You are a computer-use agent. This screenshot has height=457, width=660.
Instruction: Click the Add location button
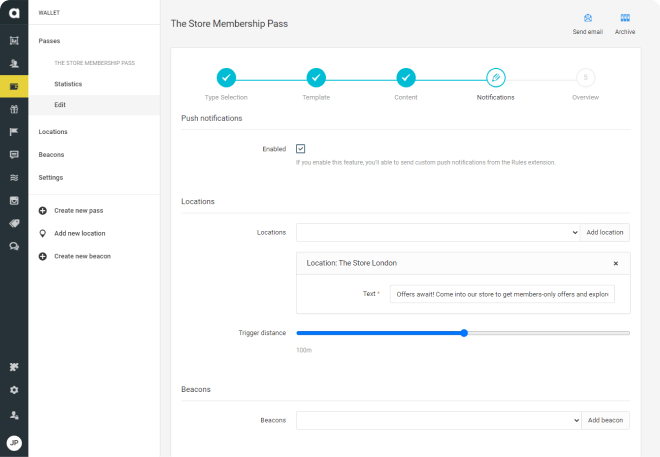tap(605, 232)
